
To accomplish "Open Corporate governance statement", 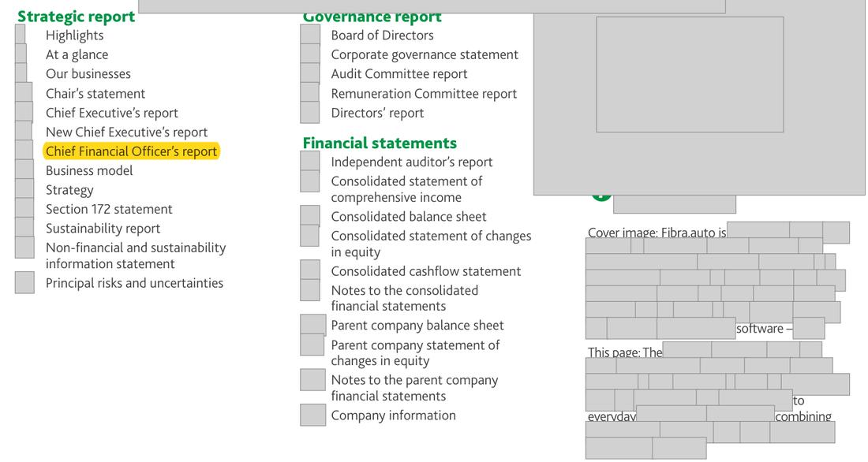I will [x=425, y=54].
